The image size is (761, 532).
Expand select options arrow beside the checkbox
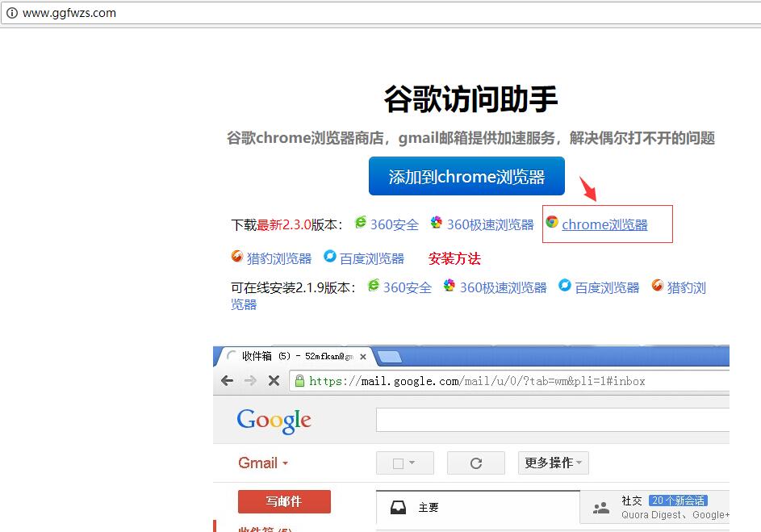click(412, 463)
